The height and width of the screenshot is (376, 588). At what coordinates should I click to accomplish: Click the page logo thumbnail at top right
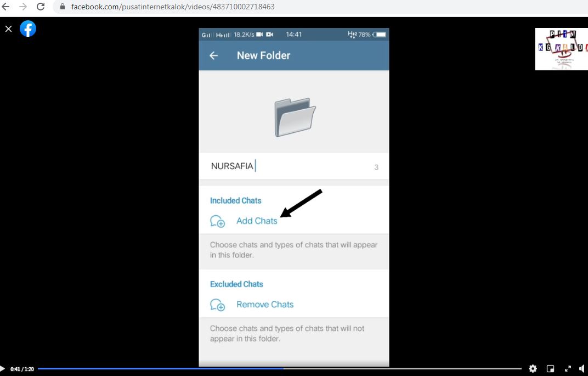click(561, 49)
